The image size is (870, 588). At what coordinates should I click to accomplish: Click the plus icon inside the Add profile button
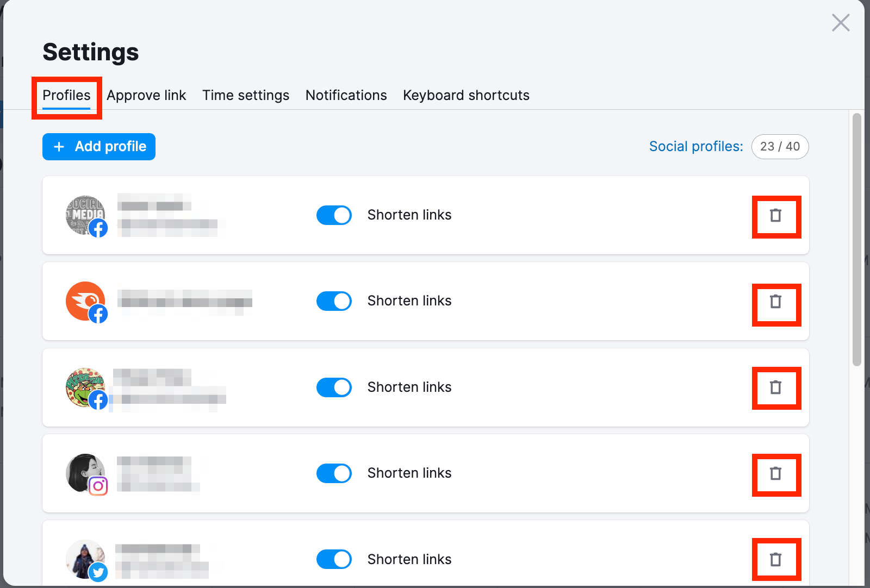59,147
